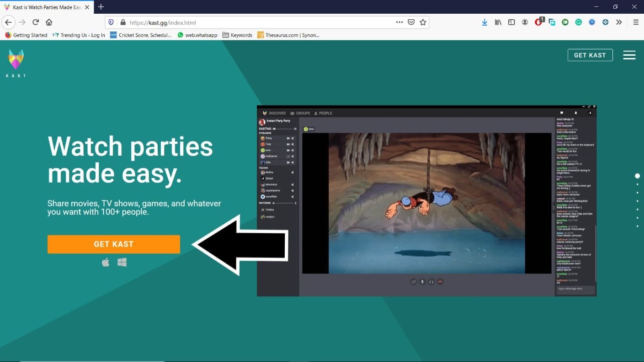
Task: Expand the Keywords bookmark folder
Action: (x=237, y=35)
